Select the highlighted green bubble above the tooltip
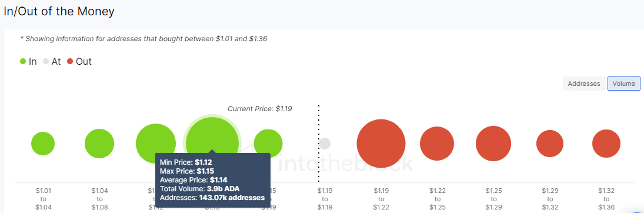The image size is (644, 213). [212, 140]
